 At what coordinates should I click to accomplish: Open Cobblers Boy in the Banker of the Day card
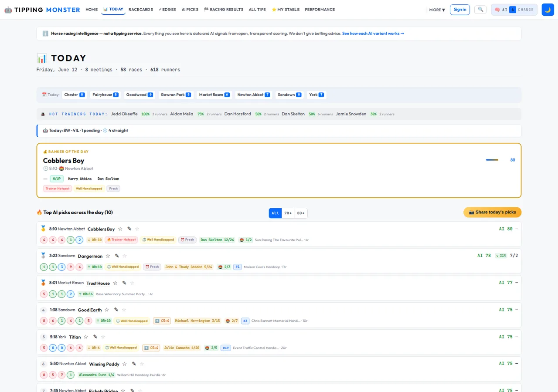64,160
